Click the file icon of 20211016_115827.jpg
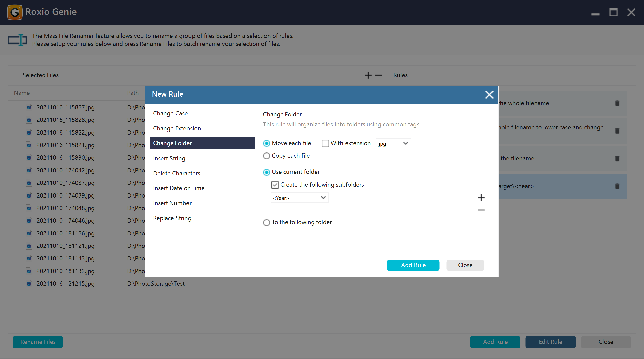 (x=29, y=107)
